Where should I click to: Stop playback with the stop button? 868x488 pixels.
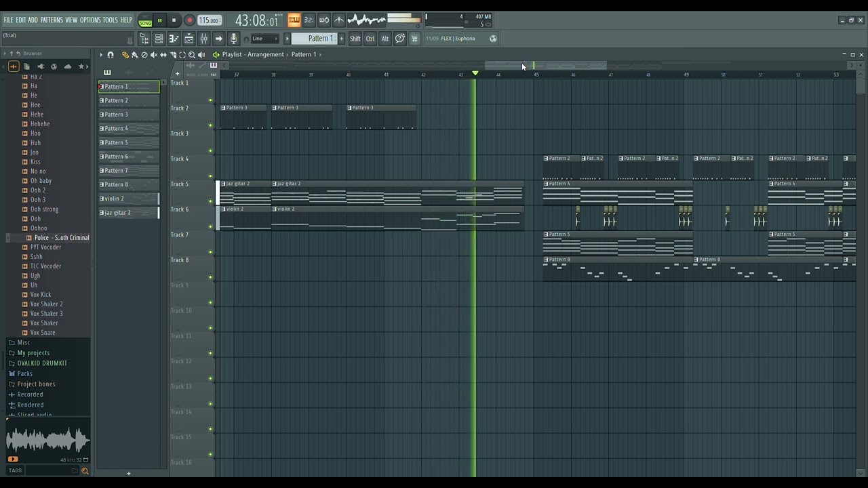(174, 20)
